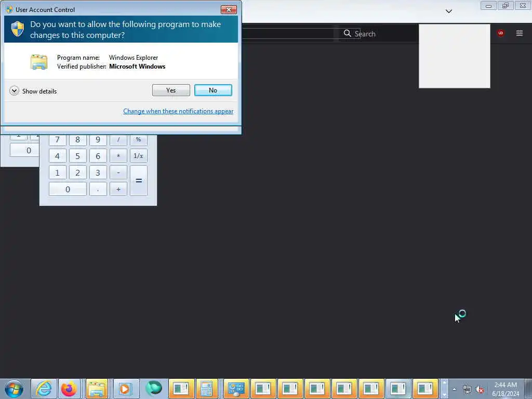
Task: Open the network tray icon
Action: [467, 390]
